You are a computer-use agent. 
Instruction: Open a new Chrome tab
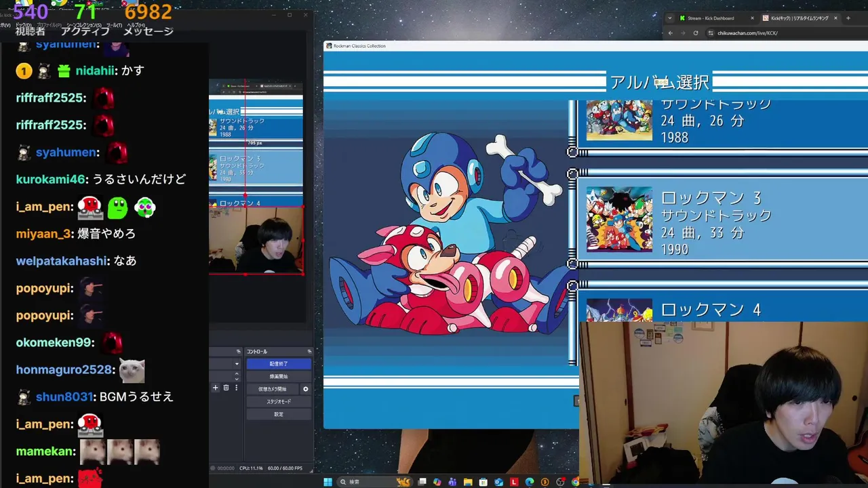(x=848, y=18)
